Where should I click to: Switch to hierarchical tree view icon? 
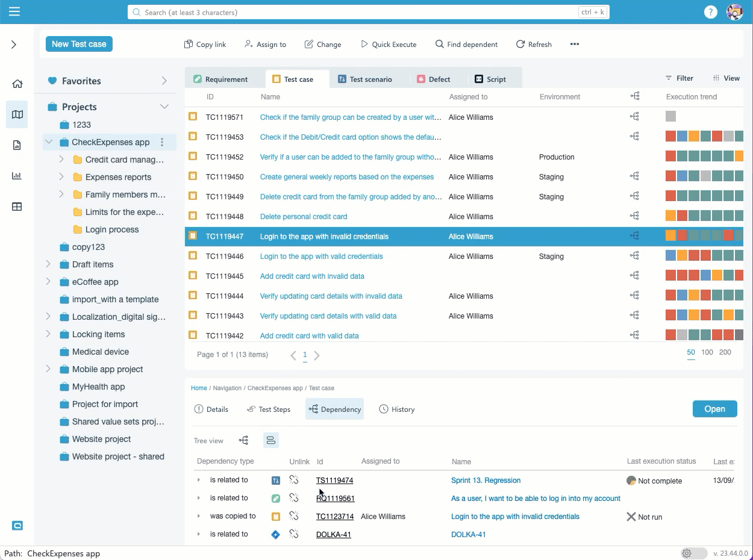click(x=243, y=440)
